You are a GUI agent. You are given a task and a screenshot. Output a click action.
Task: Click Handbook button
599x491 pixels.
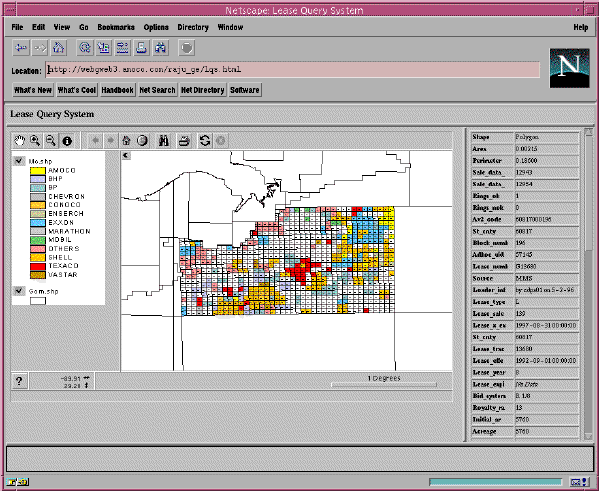point(118,90)
